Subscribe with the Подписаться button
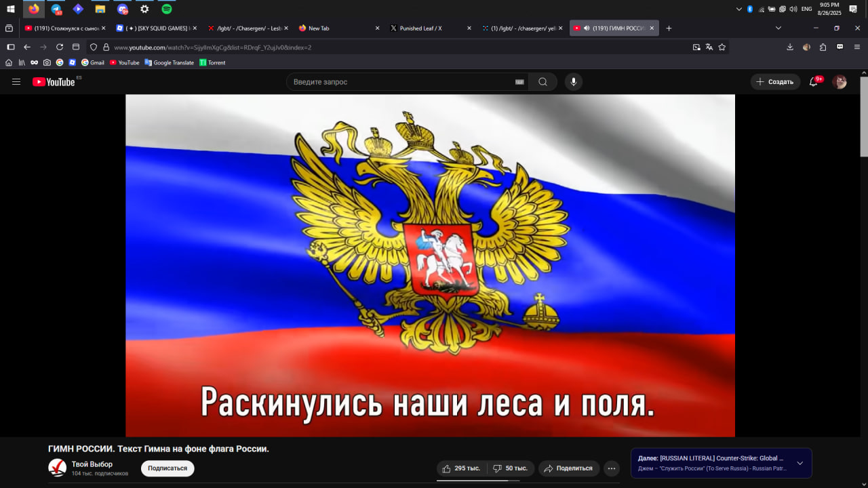 (x=167, y=468)
